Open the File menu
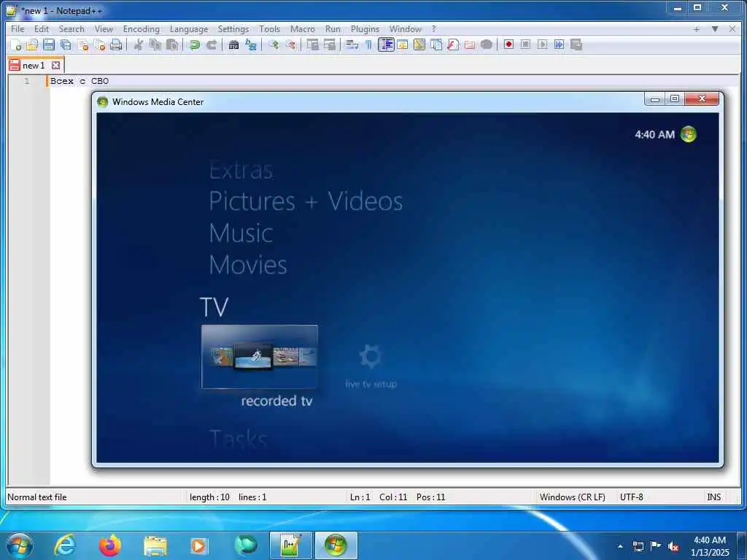747x560 pixels. coord(18,29)
